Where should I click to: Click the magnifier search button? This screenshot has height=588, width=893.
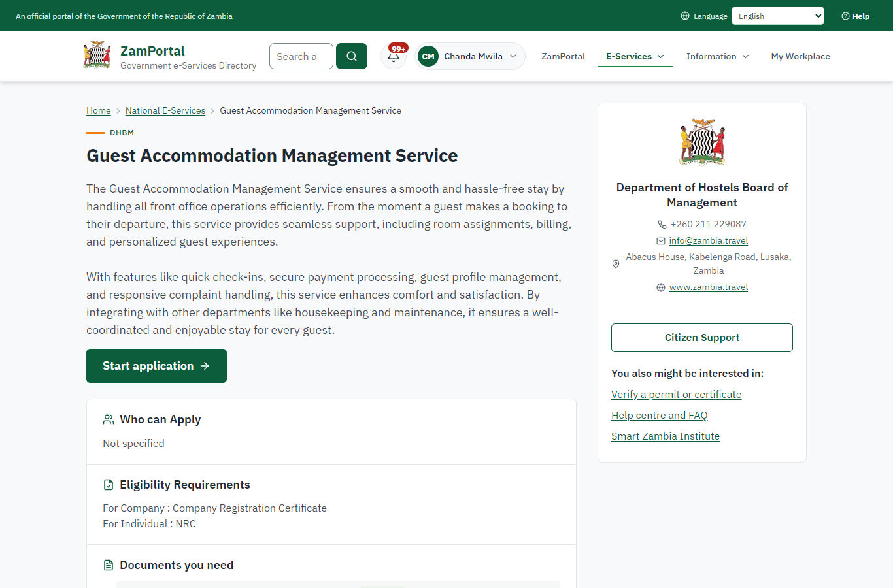pyautogui.click(x=352, y=56)
